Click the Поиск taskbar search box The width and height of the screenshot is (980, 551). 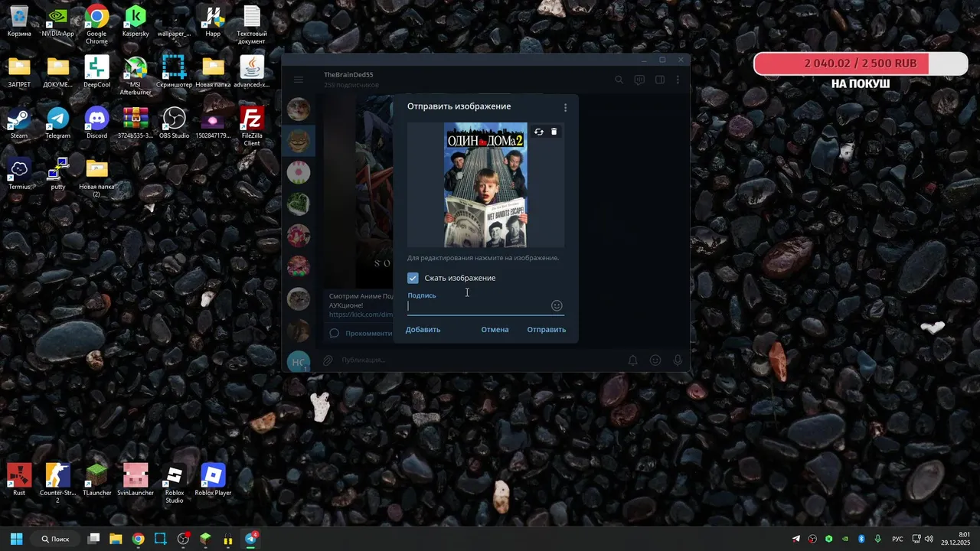coord(55,539)
